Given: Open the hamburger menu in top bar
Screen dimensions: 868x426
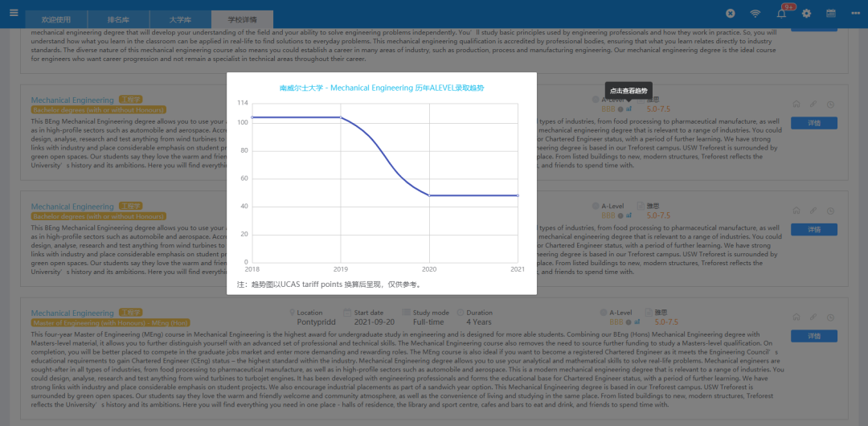Looking at the screenshot, I should point(14,13).
